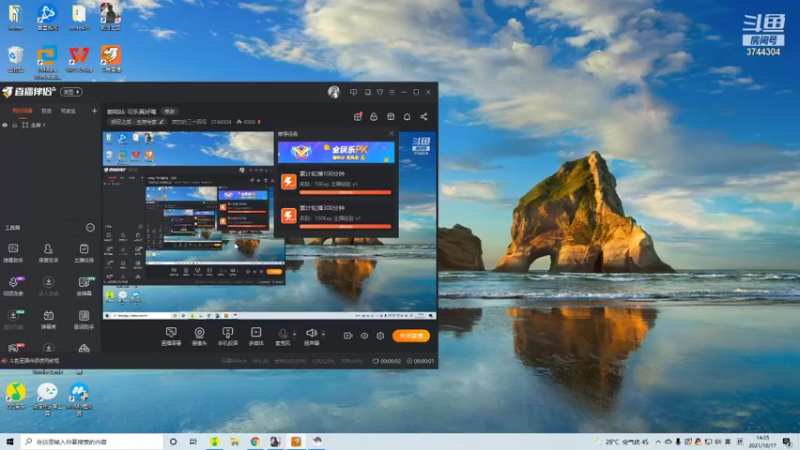Screen dimensions: 800x450
Task: Open the 弹幕助手 tool in the toolbox
Action: coord(13,253)
